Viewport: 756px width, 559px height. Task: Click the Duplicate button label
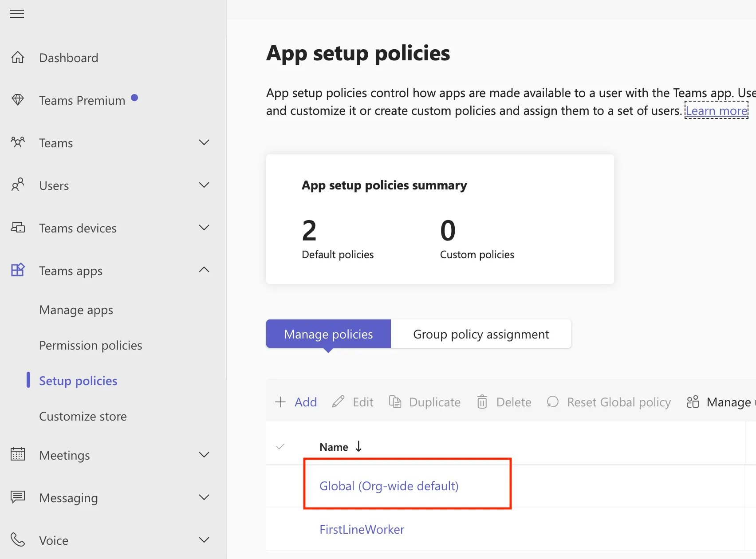click(435, 402)
